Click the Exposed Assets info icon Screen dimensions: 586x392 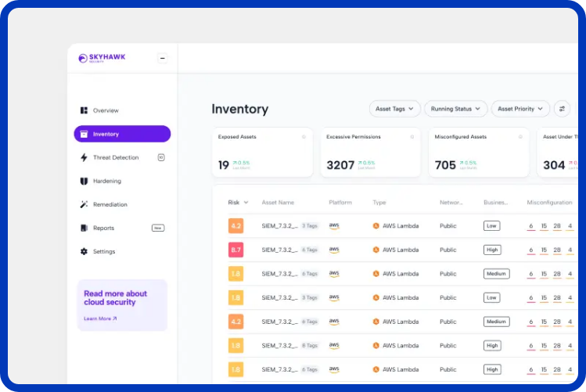pos(304,137)
